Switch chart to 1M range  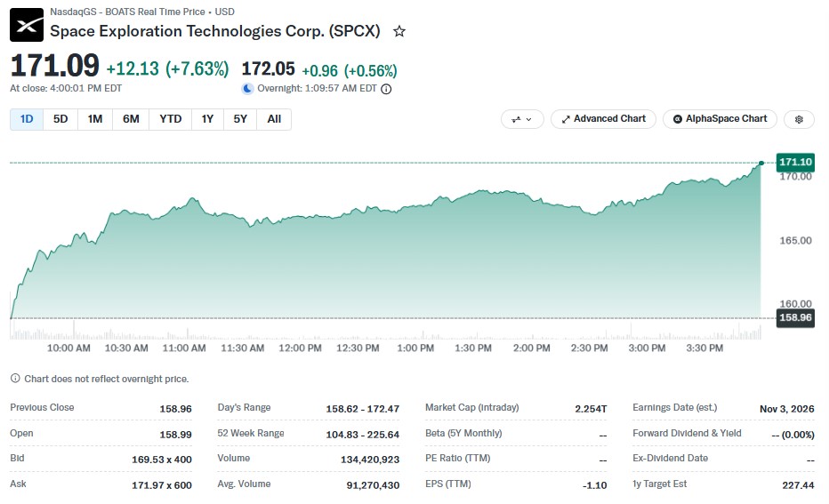[95, 119]
